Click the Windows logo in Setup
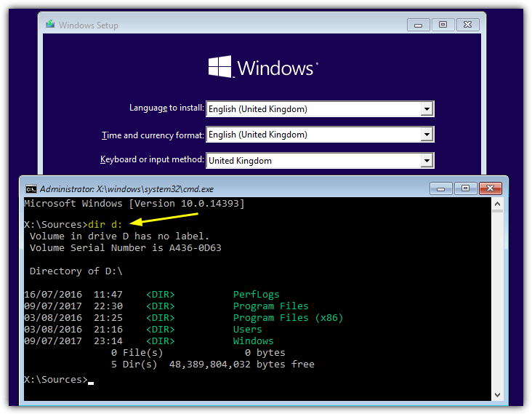 coord(263,67)
